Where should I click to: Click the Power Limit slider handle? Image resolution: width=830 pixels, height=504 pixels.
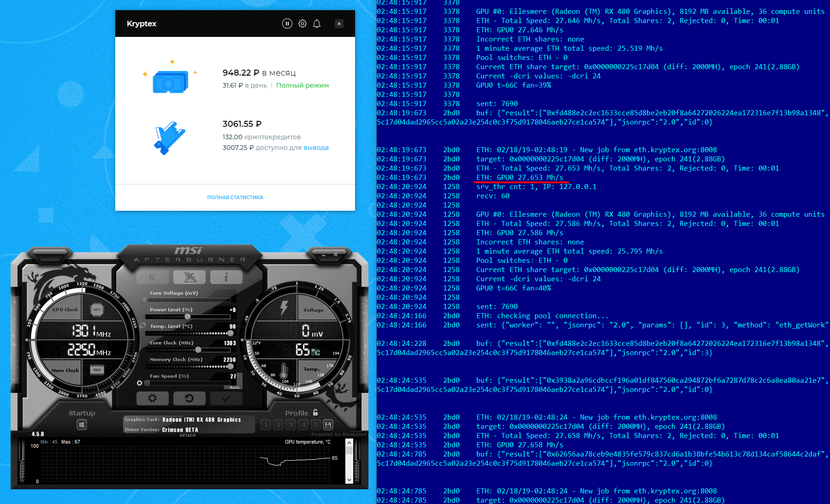click(x=187, y=317)
